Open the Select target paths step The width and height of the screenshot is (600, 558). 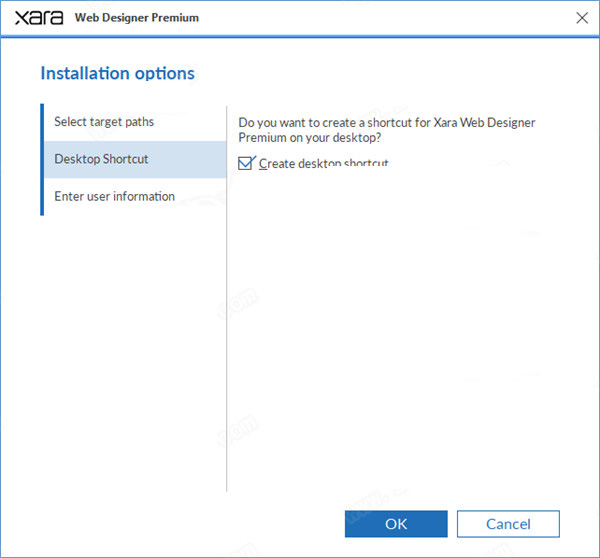click(104, 122)
